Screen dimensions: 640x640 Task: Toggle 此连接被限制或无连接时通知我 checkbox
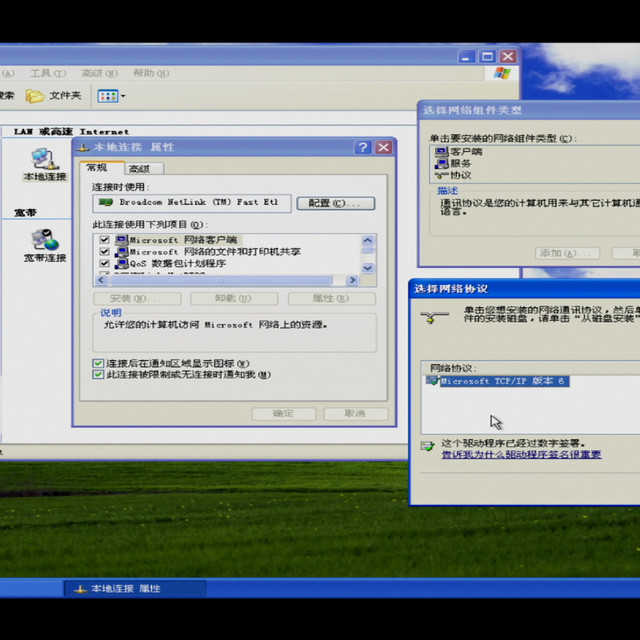click(98, 374)
